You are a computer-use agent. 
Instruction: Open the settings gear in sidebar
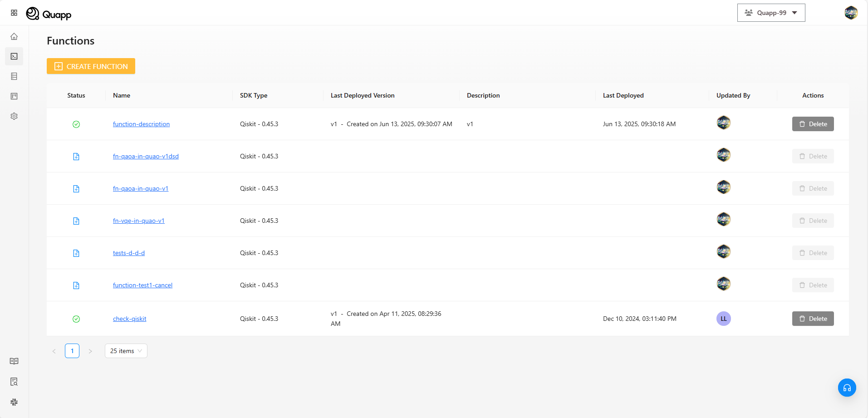[14, 116]
